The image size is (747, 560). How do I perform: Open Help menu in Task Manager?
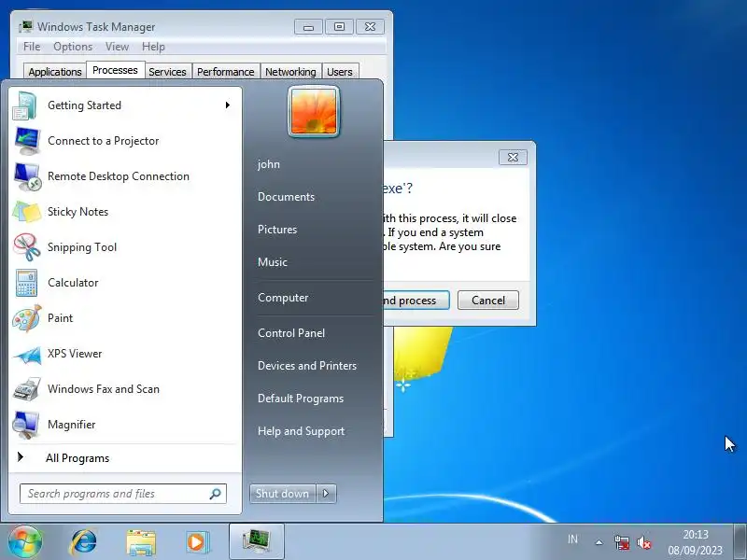[153, 47]
